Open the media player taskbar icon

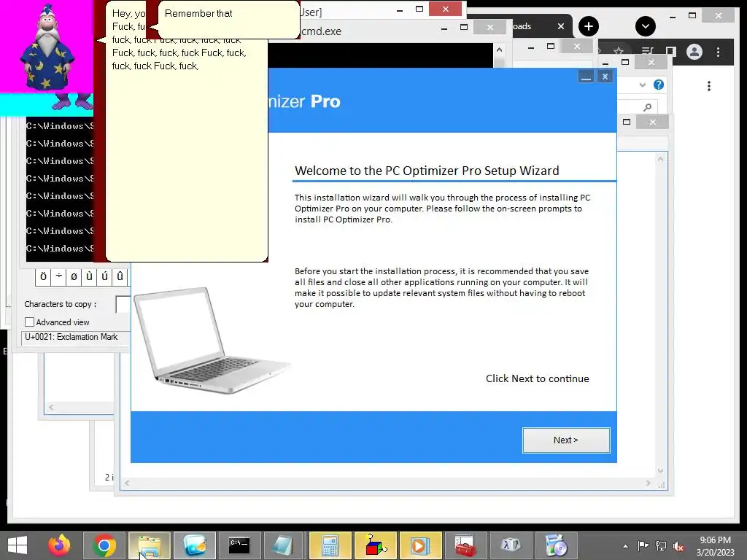point(420,545)
